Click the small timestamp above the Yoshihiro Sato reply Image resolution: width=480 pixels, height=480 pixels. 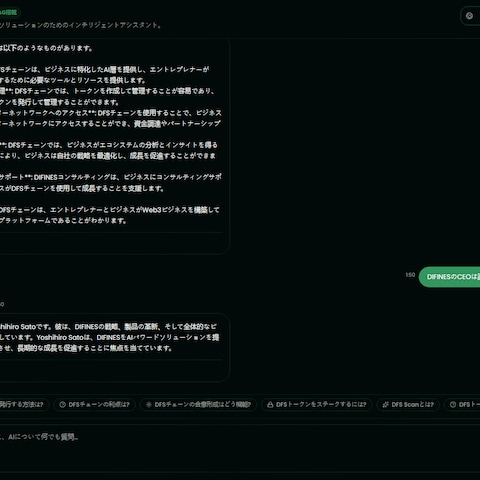point(2,304)
